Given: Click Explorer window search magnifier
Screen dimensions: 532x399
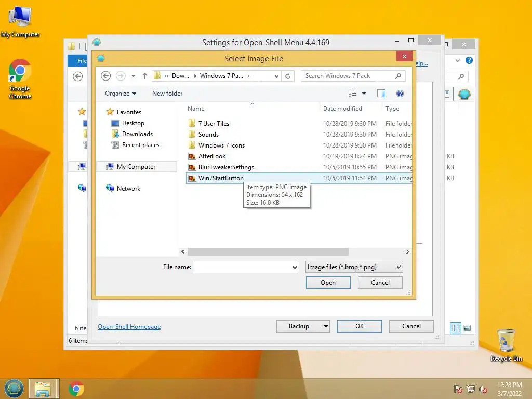Looking at the screenshot, I should coord(461,77).
